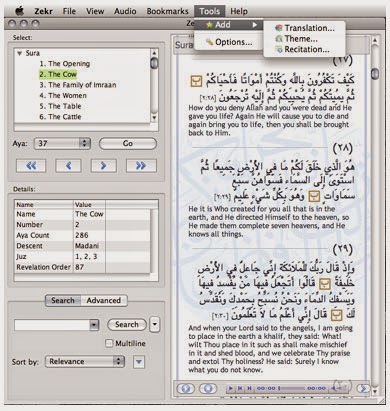Go to previous aya arrow button

[x=68, y=166]
